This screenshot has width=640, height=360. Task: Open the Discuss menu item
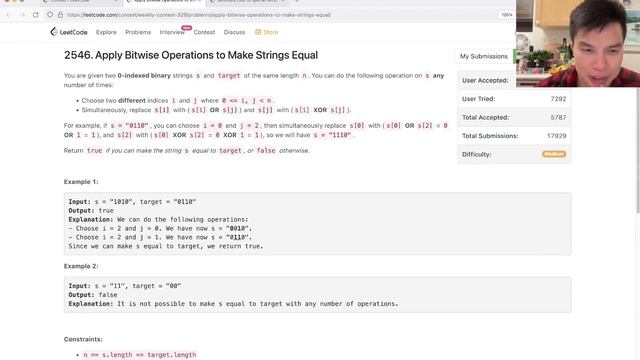click(x=234, y=32)
